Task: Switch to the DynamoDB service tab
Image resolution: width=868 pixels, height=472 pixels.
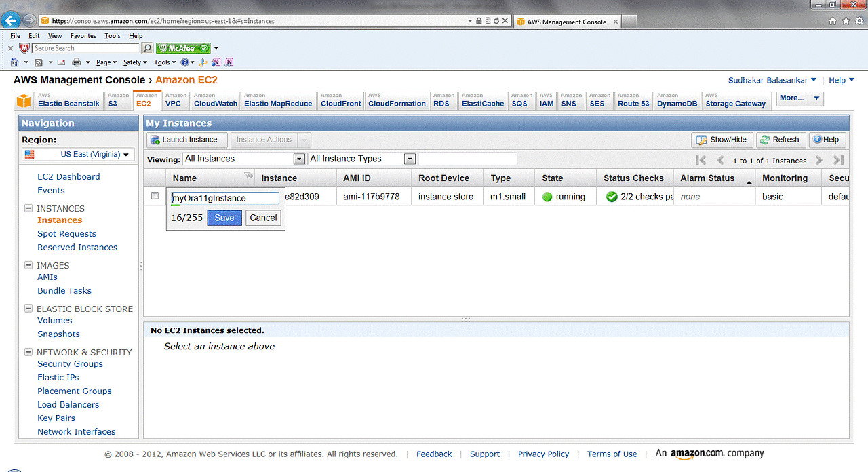Action: (677, 100)
